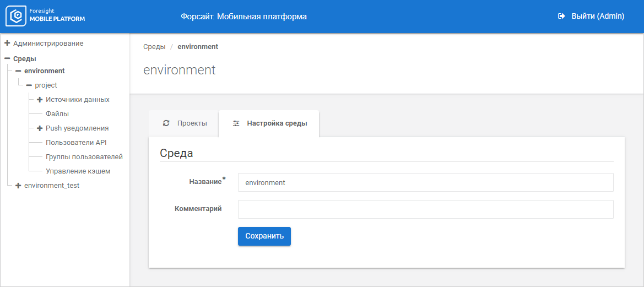
Task: Expand the Администрирование tree node
Action: 7,43
